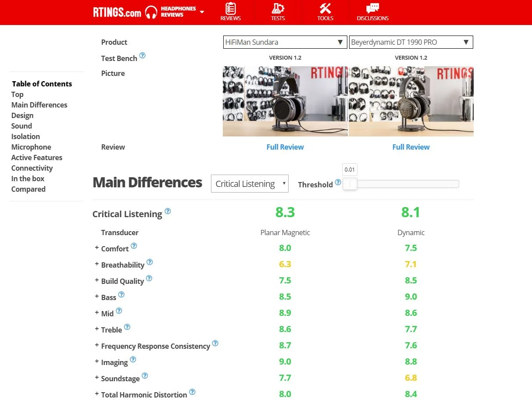The image size is (532, 408).
Task: Click the Threshold slider handle
Action: [350, 184]
